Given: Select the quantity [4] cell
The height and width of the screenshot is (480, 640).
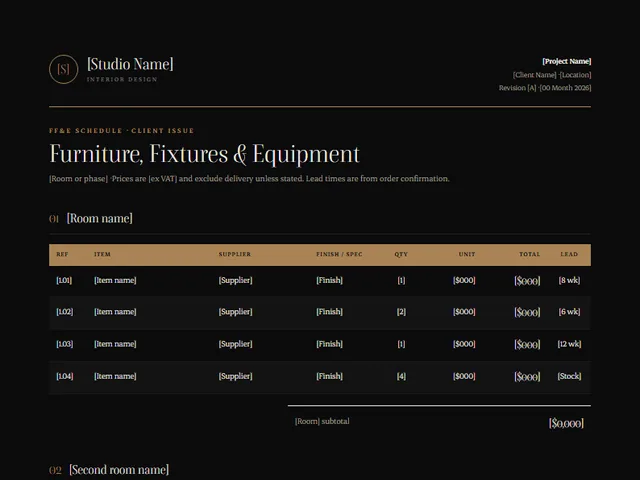Looking at the screenshot, I should tap(401, 376).
